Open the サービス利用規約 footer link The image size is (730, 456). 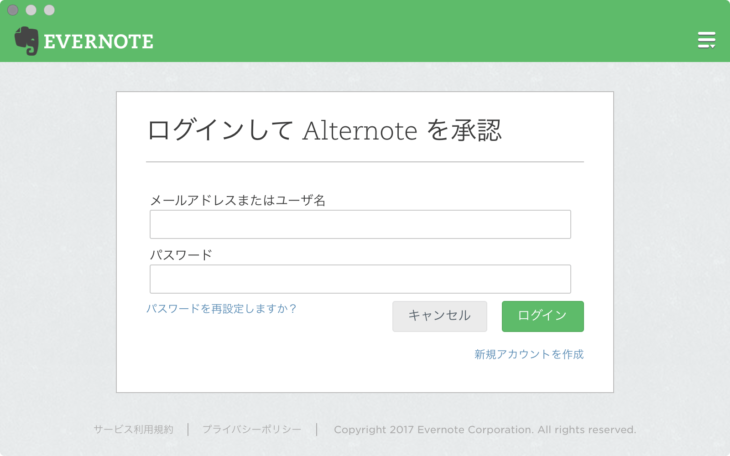pos(134,429)
